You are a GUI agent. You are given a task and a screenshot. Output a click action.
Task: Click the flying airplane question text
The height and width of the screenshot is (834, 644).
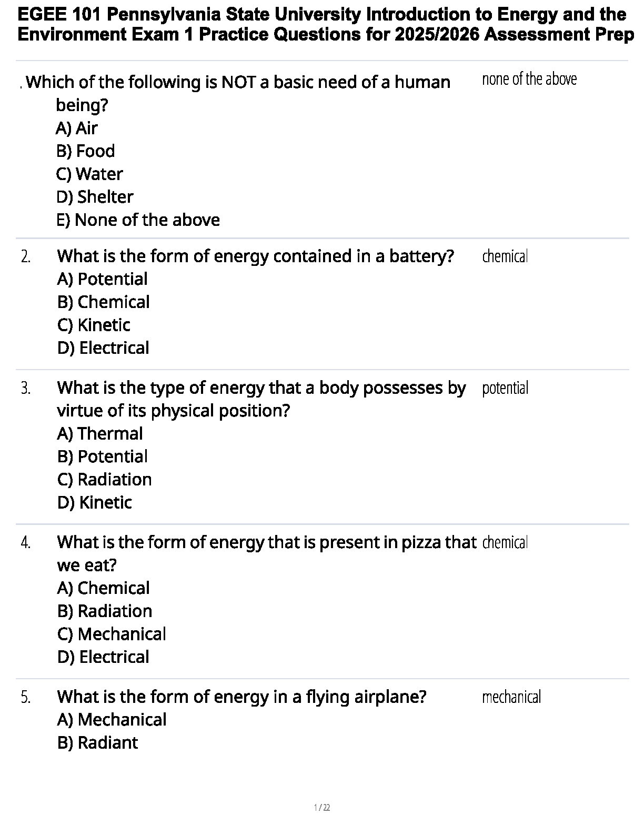[241, 697]
